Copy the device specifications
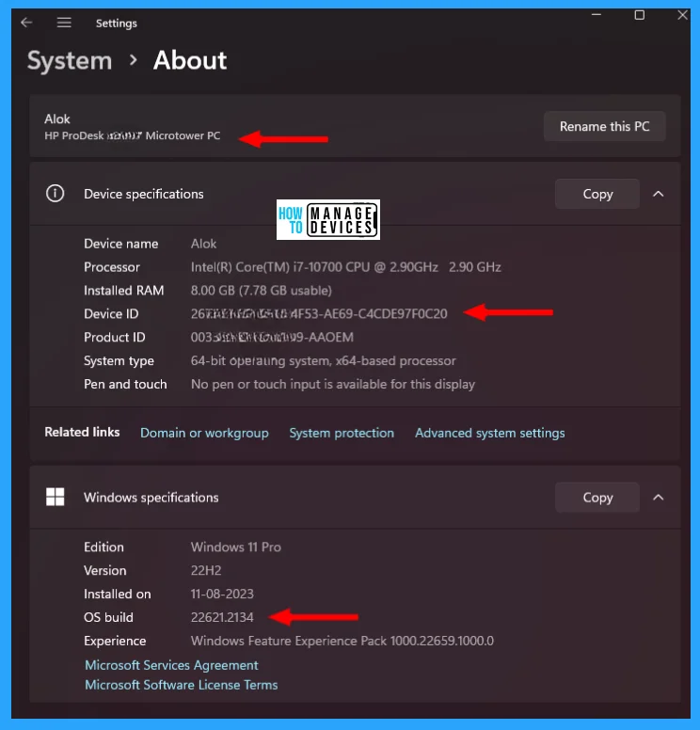This screenshot has height=730, width=700. pos(597,194)
